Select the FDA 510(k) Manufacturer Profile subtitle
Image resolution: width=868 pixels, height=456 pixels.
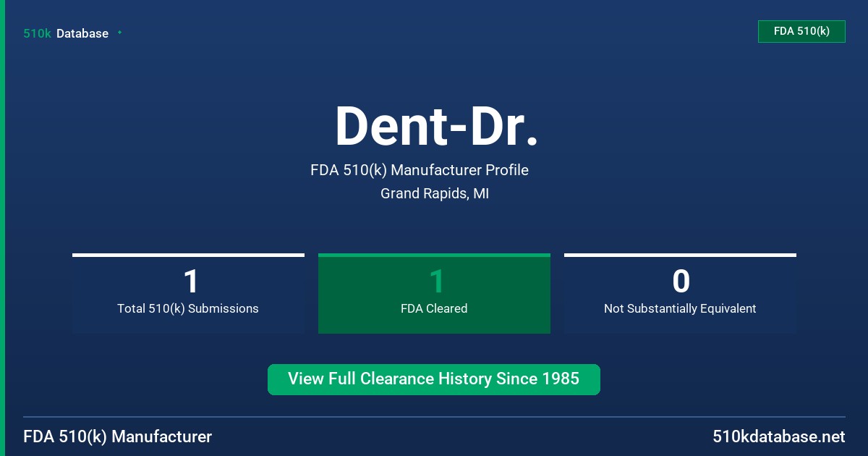(x=420, y=170)
